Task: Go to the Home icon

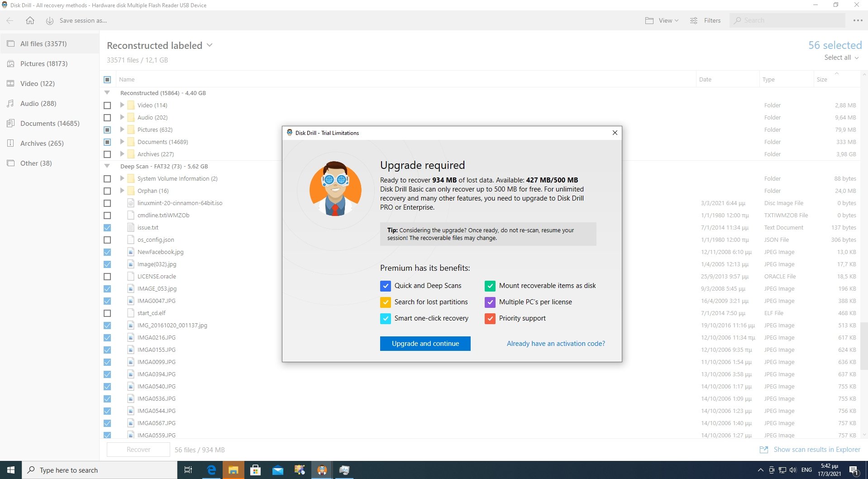Action: click(30, 20)
